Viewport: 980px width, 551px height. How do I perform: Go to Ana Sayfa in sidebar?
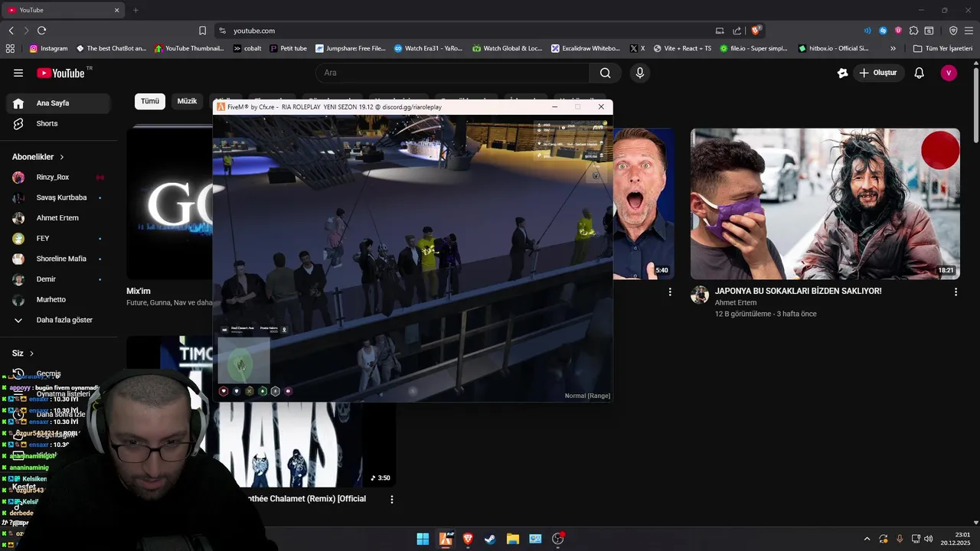click(58, 103)
